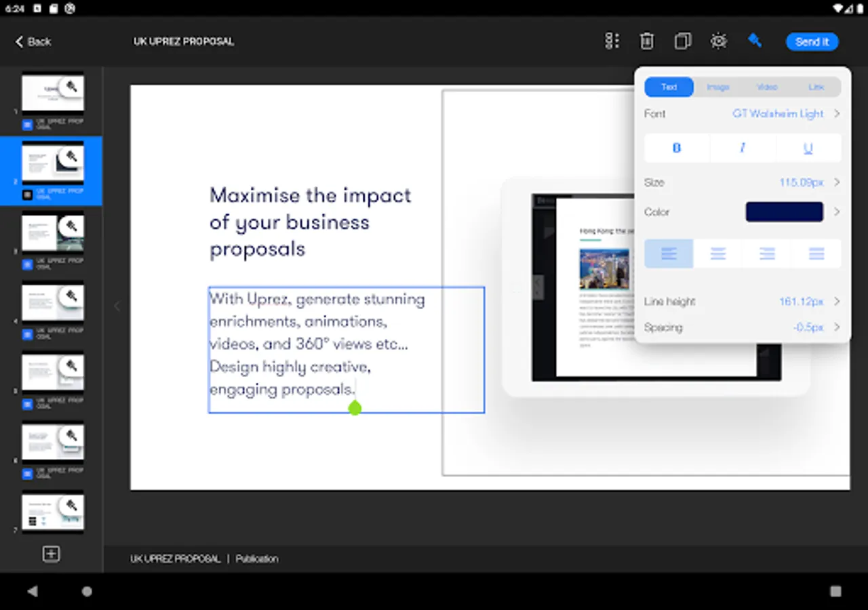Align text to the right
The image size is (868, 610).
(x=767, y=253)
